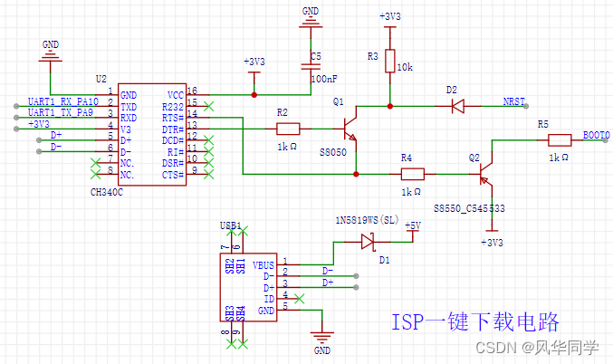Click the CH340C part name text
Image resolution: width=613 pixels, height=364 pixels.
106,192
